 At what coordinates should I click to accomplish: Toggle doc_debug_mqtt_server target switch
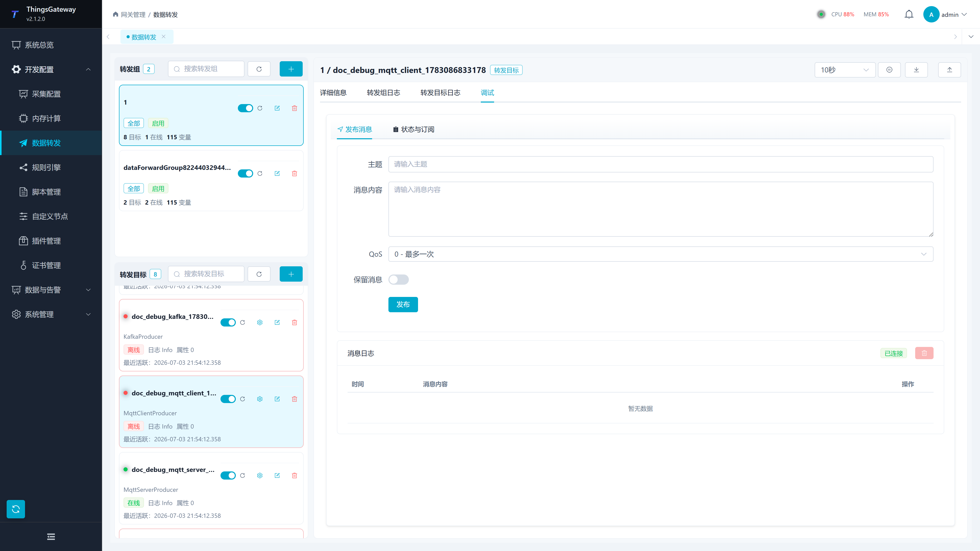pyautogui.click(x=228, y=475)
